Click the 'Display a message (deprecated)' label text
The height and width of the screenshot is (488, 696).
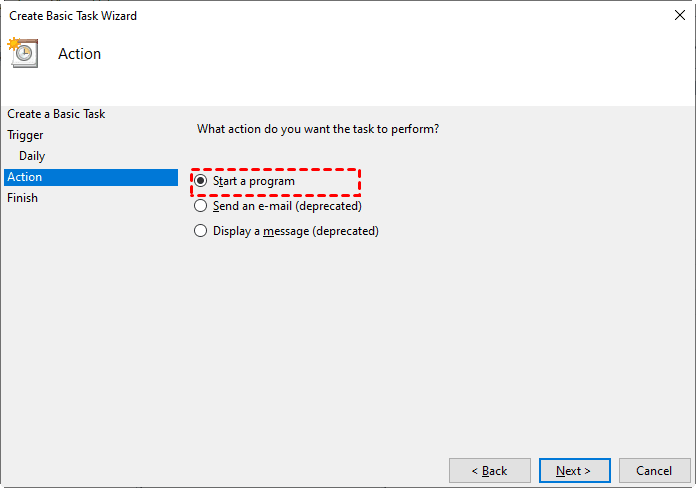point(296,231)
